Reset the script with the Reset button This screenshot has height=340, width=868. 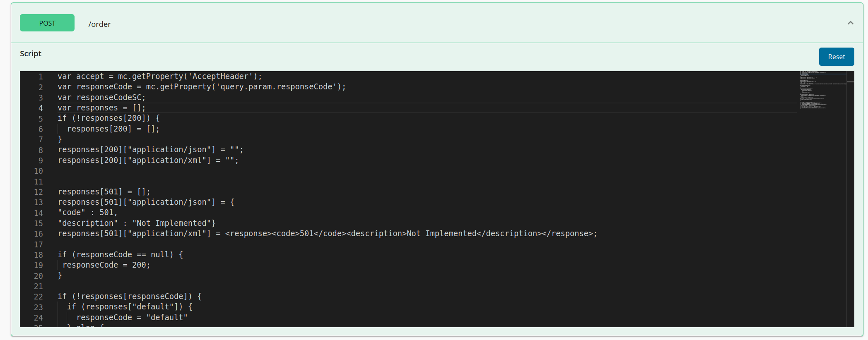(x=837, y=57)
